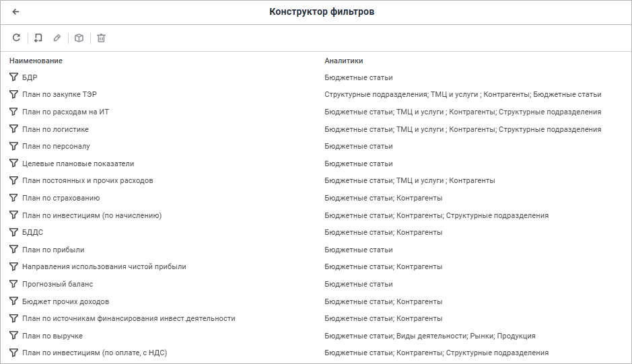Viewport: 632px width, 364px height.
Task: Click the pencil edit icon
Action: coord(57,38)
